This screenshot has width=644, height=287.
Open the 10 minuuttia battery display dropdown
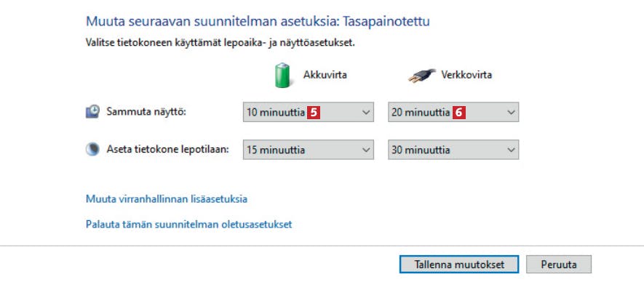[x=308, y=112]
